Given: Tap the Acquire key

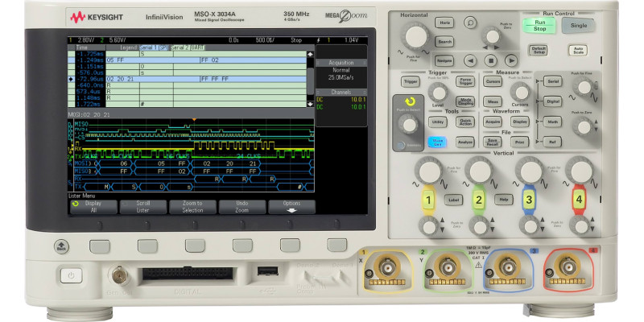Looking at the screenshot, I should pos(493,122).
